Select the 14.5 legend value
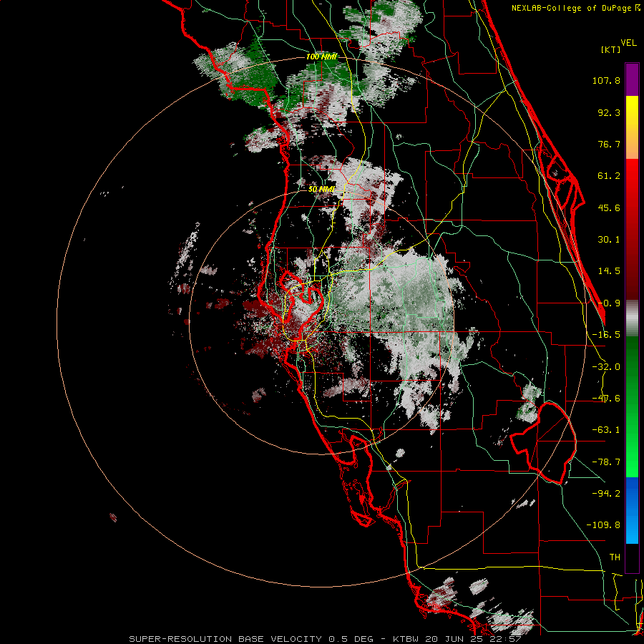 point(609,271)
